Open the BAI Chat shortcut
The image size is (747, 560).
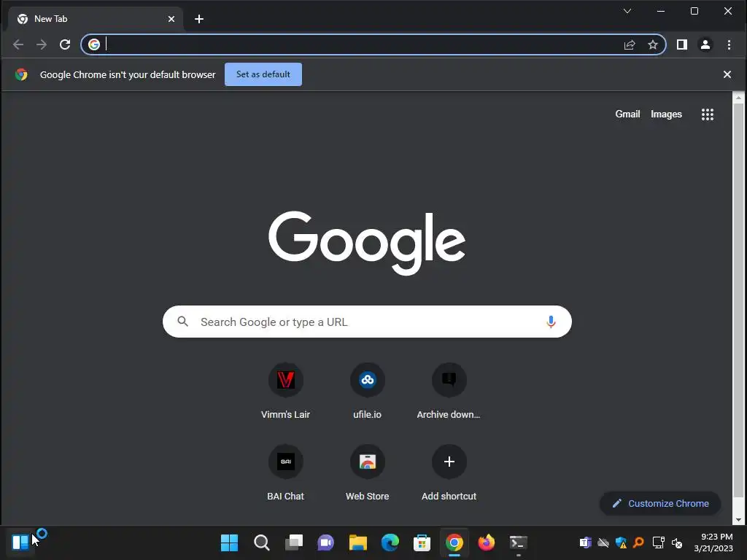[x=285, y=474]
